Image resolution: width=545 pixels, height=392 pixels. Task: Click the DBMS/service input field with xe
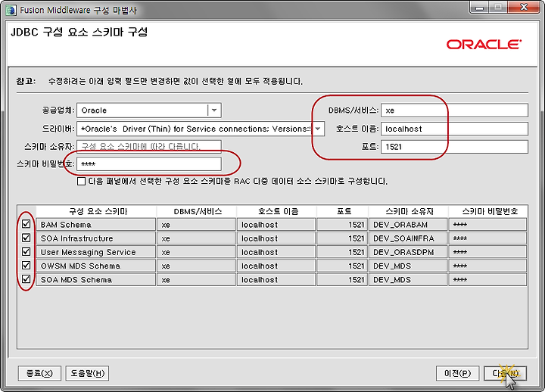(454, 110)
